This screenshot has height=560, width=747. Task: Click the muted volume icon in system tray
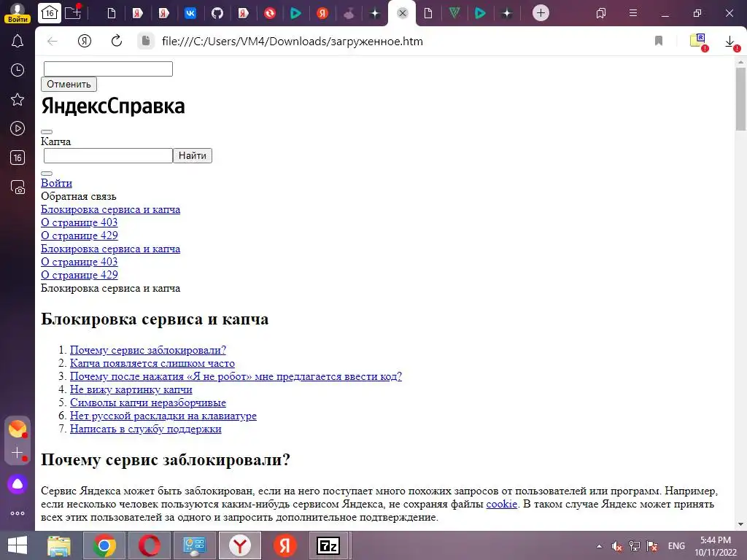pyautogui.click(x=617, y=546)
